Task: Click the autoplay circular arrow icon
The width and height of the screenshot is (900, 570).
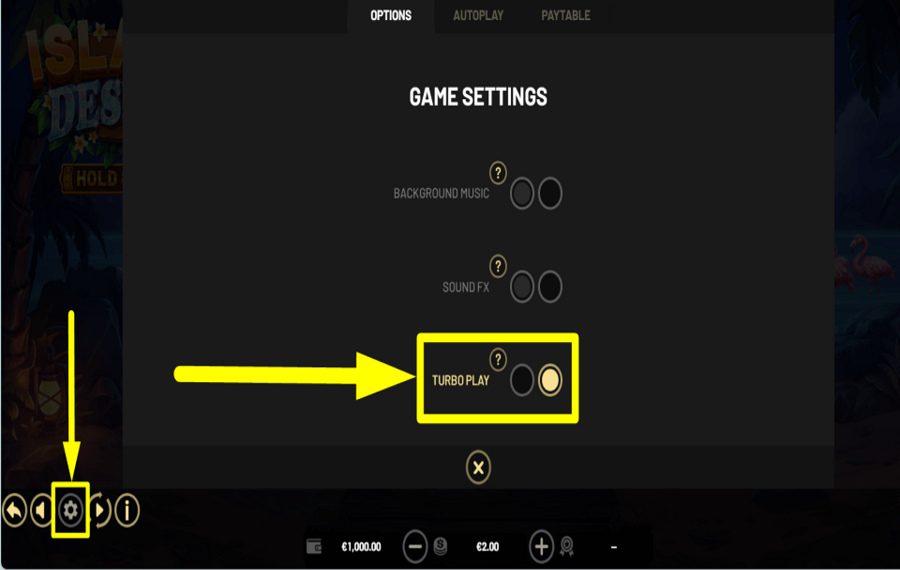Action: coord(100,510)
